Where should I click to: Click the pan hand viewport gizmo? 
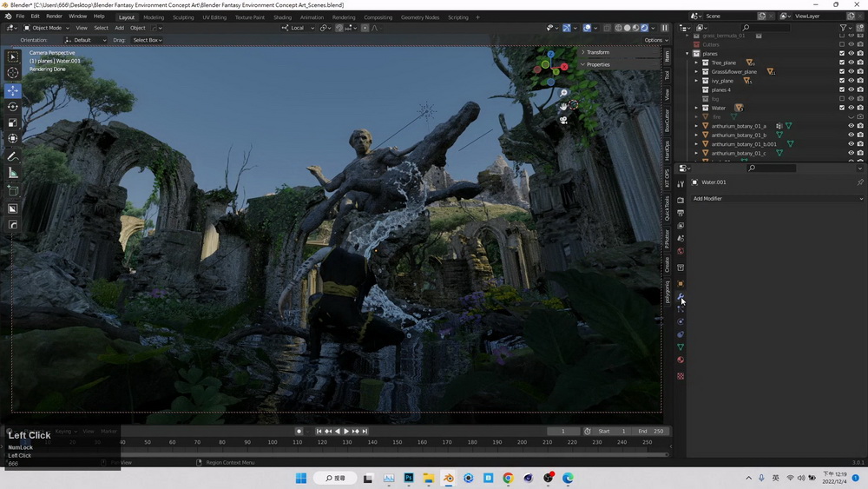563,106
